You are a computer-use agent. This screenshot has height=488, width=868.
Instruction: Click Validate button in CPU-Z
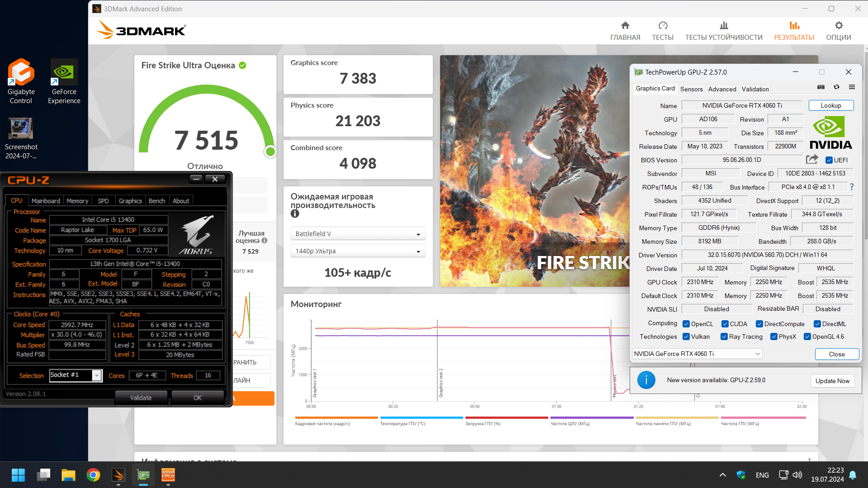coord(141,398)
